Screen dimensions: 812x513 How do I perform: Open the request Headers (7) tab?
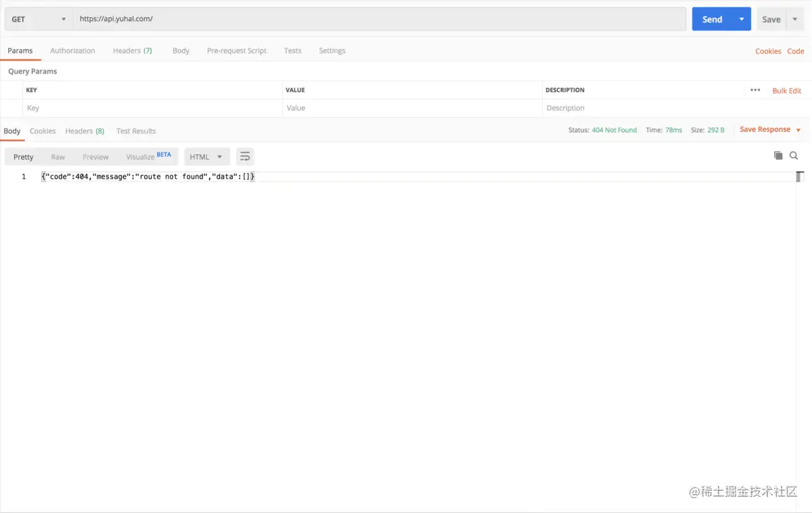click(x=133, y=51)
